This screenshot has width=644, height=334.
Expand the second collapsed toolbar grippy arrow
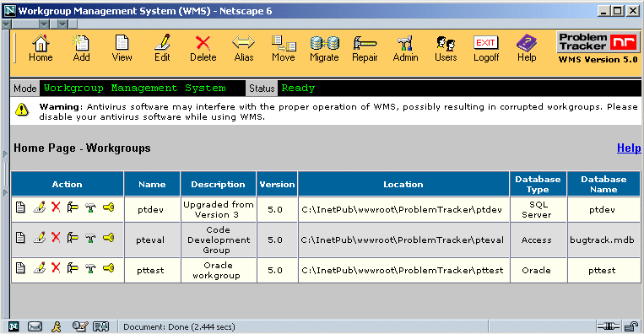[x=62, y=24]
